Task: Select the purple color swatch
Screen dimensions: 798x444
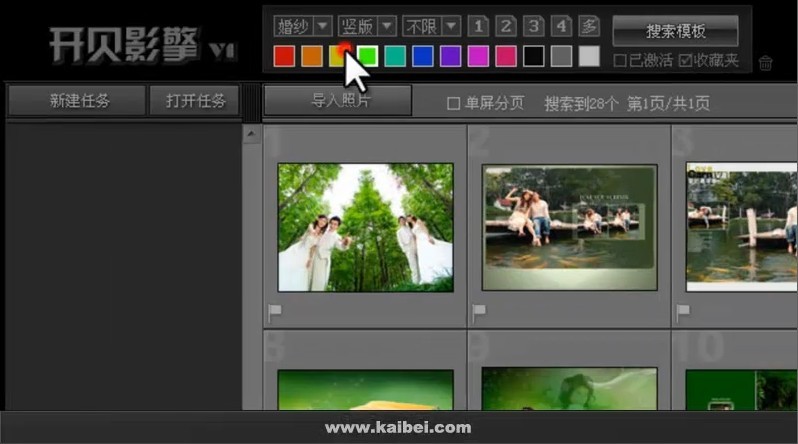Action: pos(450,56)
